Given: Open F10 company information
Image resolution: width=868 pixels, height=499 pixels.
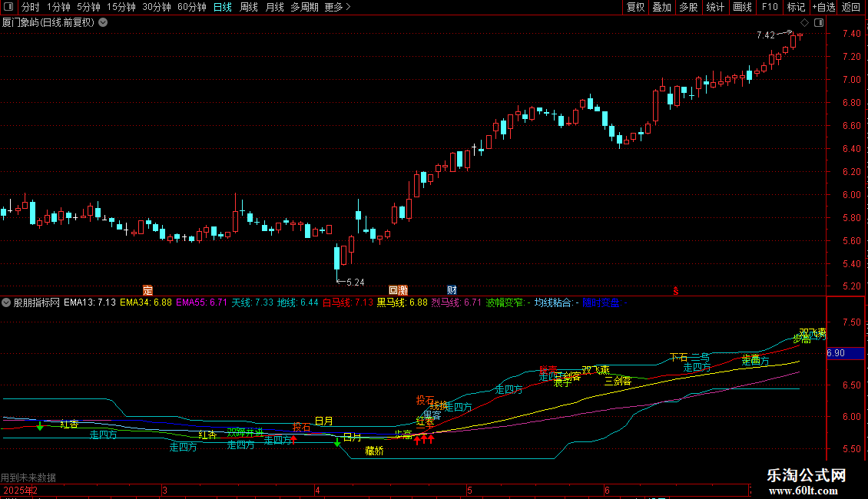Looking at the screenshot, I should [770, 7].
